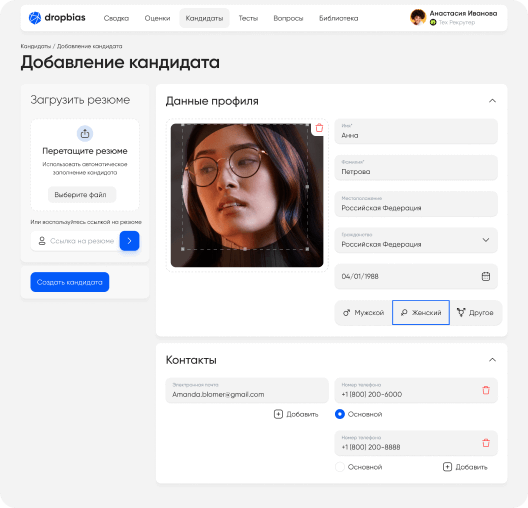
Task: Collapse the Данные профиля section
Action: pos(492,101)
